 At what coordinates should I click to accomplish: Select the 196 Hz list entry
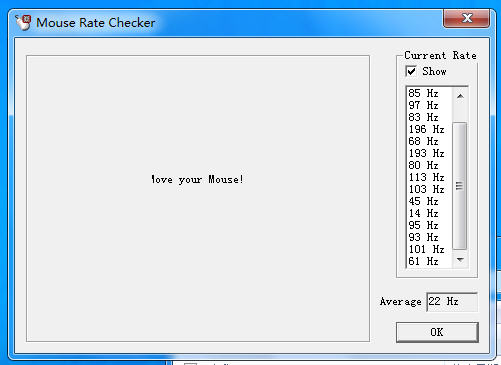pos(429,129)
